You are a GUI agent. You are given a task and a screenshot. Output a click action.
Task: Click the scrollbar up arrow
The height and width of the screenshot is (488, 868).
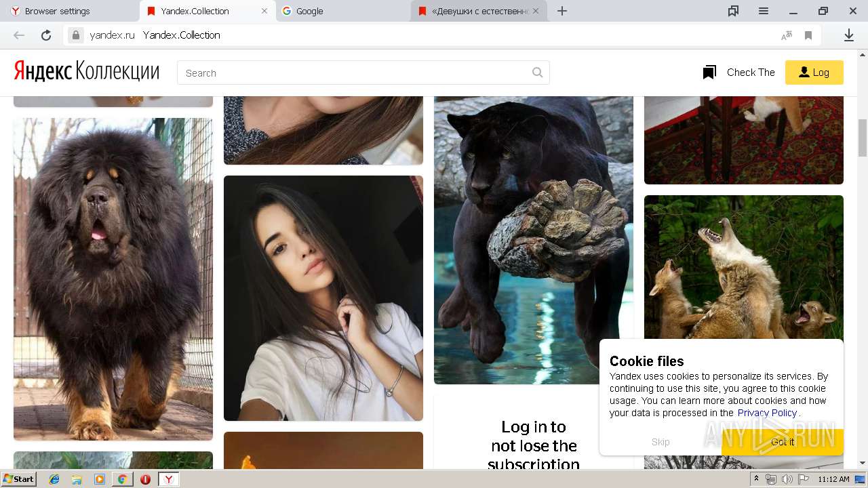[x=862, y=54]
